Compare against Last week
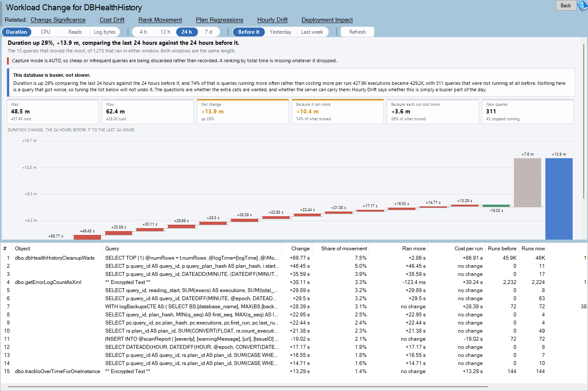This screenshot has width=588, height=391. point(312,32)
